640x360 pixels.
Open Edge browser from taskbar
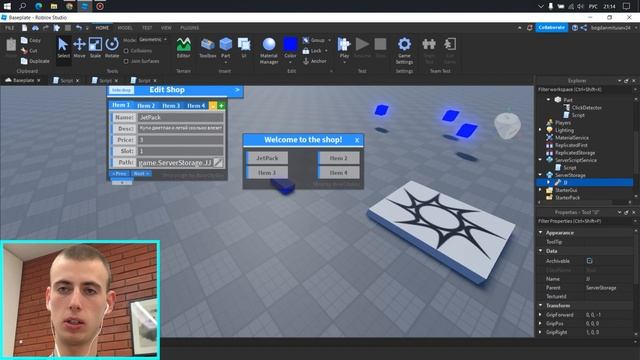[x=38, y=6]
